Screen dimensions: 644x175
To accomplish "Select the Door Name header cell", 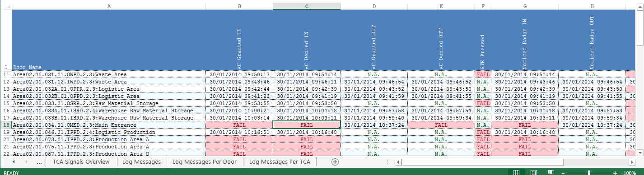I will click(109, 40).
